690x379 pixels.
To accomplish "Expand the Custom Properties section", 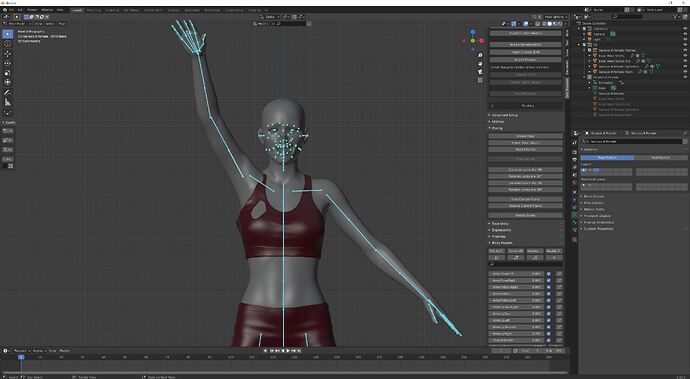I will point(598,229).
